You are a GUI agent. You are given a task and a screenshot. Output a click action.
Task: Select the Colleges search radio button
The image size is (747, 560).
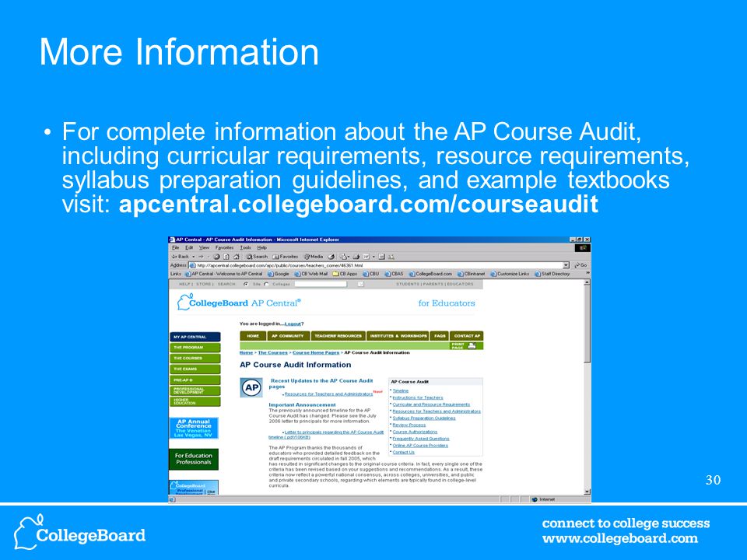click(266, 284)
